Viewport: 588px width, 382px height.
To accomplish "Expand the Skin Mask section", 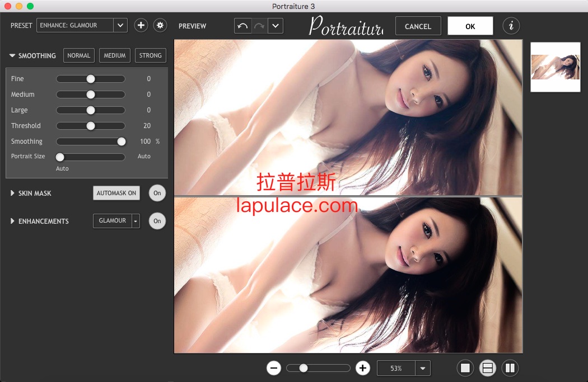I will point(13,194).
